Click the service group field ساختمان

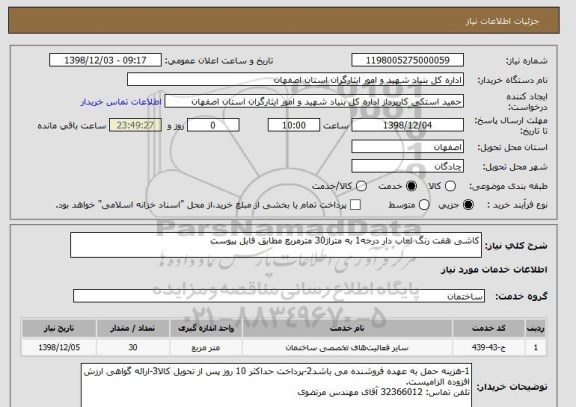279,296
